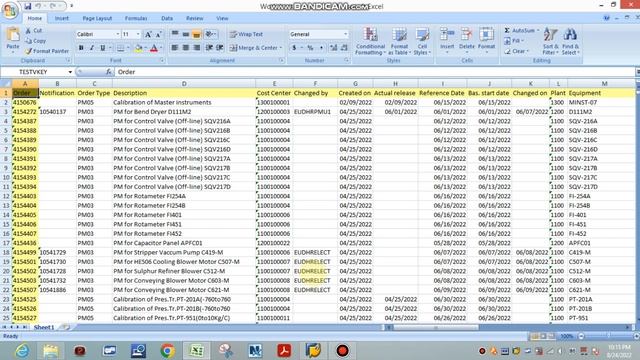Open Format as Table gallery

coord(399,41)
